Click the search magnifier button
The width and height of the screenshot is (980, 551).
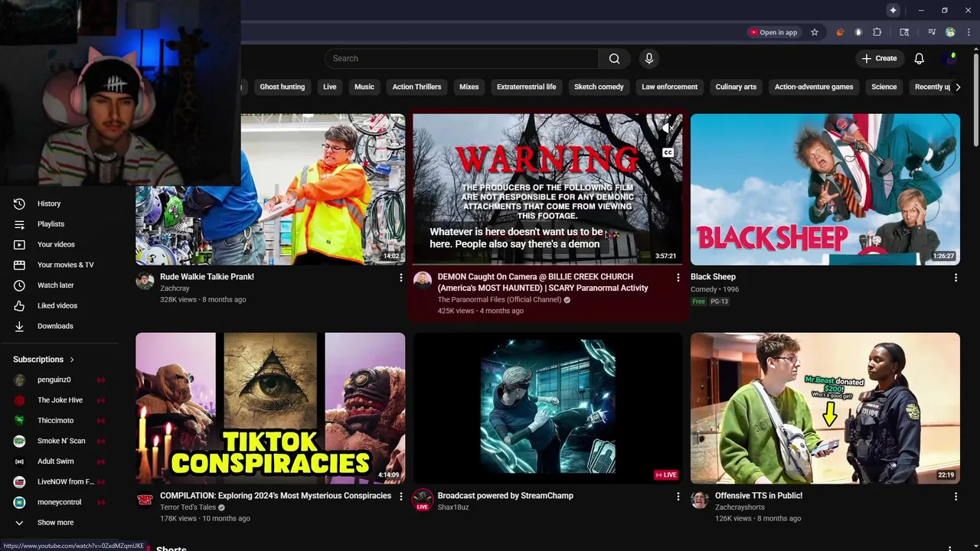(614, 58)
